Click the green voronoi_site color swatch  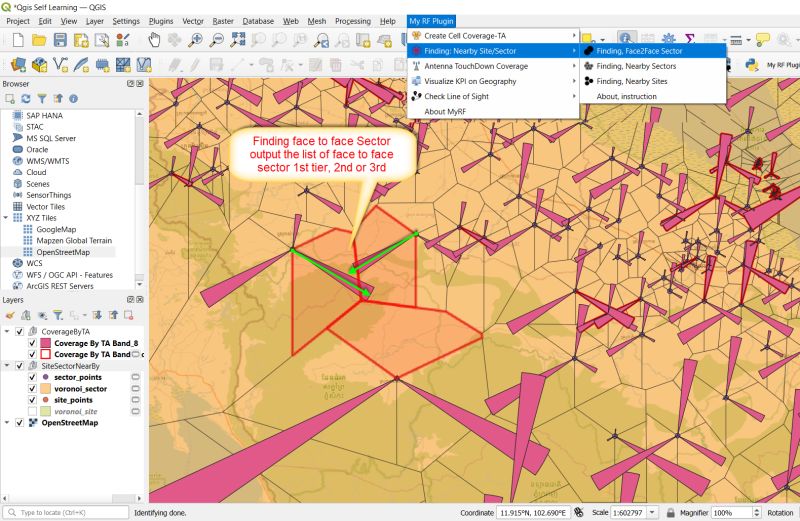point(45,411)
